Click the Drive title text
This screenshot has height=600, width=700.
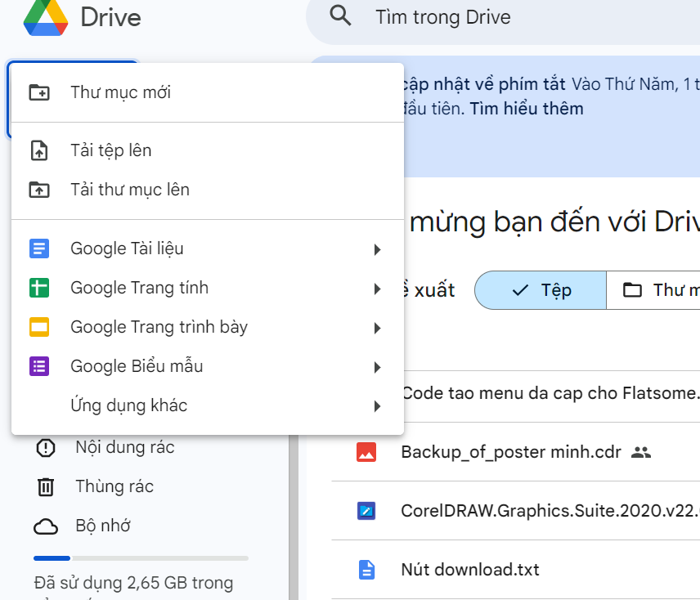pos(110,17)
